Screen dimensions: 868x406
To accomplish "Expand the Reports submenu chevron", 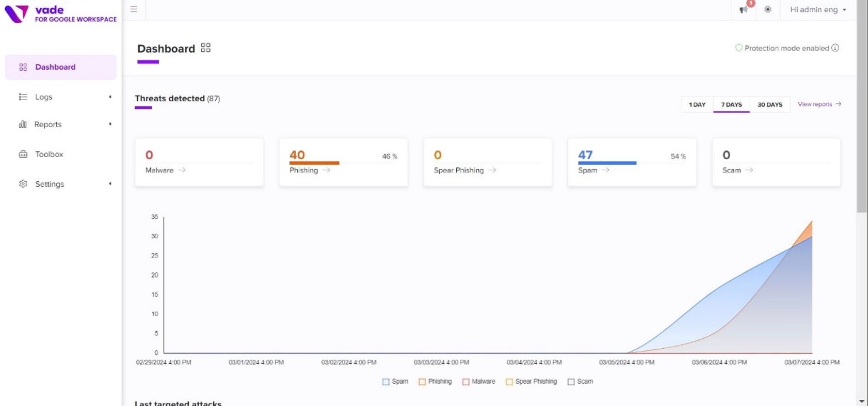I will [x=110, y=124].
